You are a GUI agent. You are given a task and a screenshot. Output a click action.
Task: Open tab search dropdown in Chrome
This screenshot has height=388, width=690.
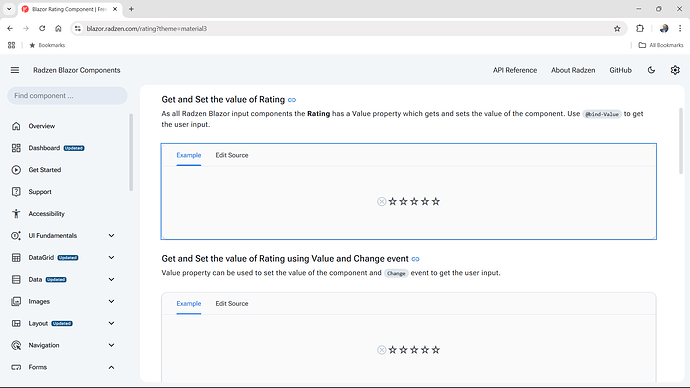pyautogui.click(x=9, y=9)
